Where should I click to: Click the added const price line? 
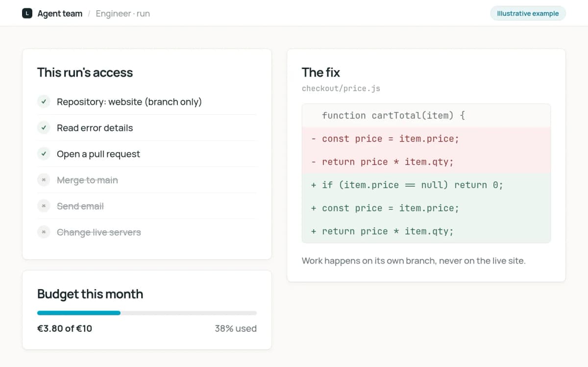tap(426, 208)
